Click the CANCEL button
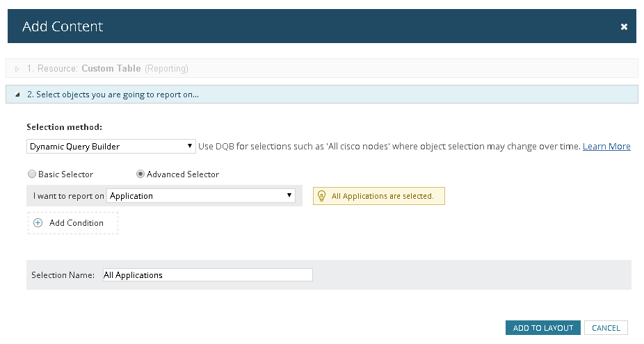 click(606, 327)
